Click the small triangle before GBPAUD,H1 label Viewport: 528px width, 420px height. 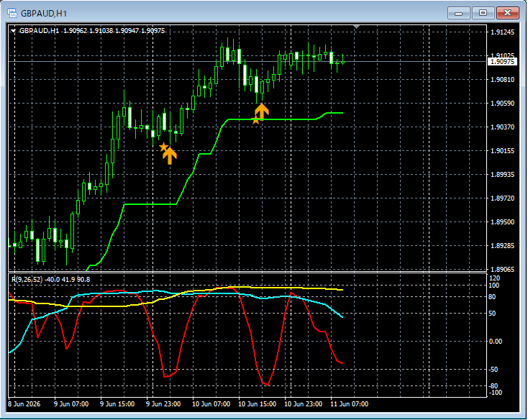(x=13, y=31)
